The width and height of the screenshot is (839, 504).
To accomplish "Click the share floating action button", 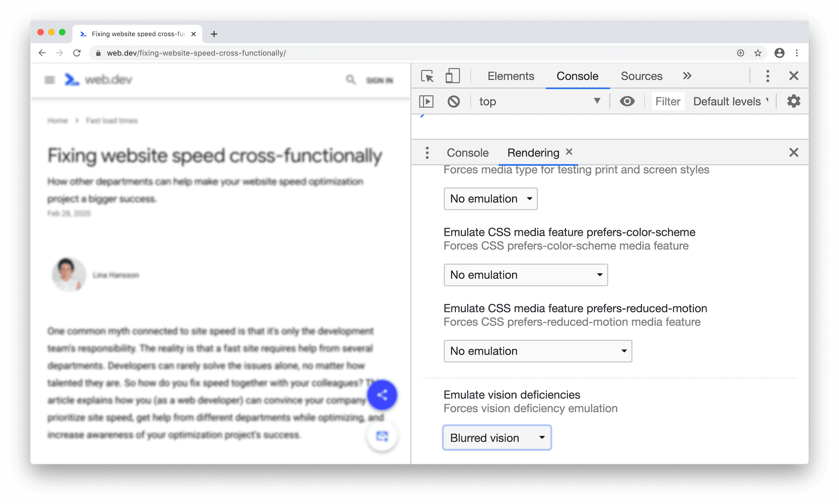I will [x=382, y=395].
